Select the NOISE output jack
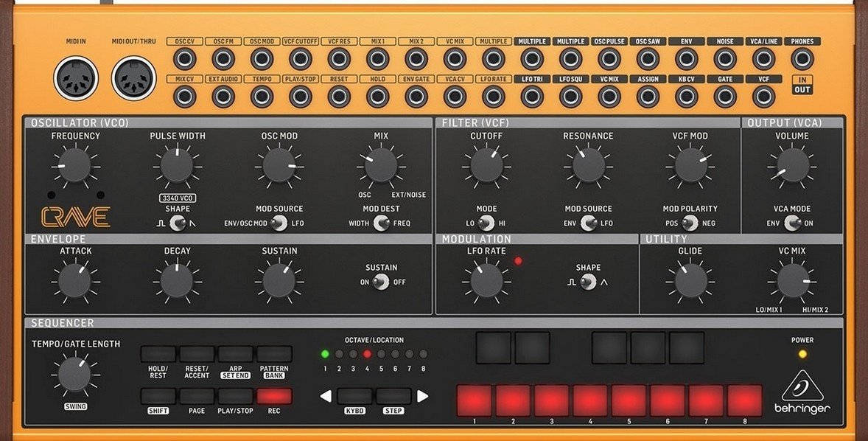The image size is (868, 441). tap(725, 59)
